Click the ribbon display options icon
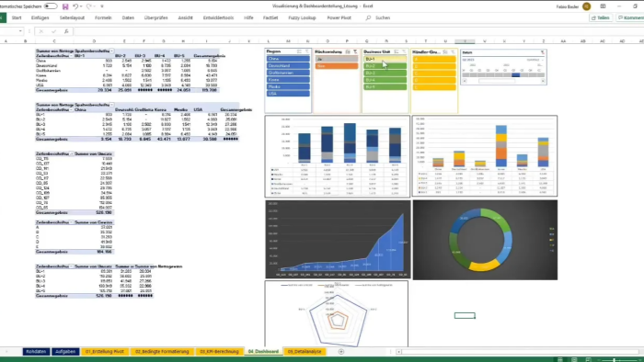 point(603,6)
